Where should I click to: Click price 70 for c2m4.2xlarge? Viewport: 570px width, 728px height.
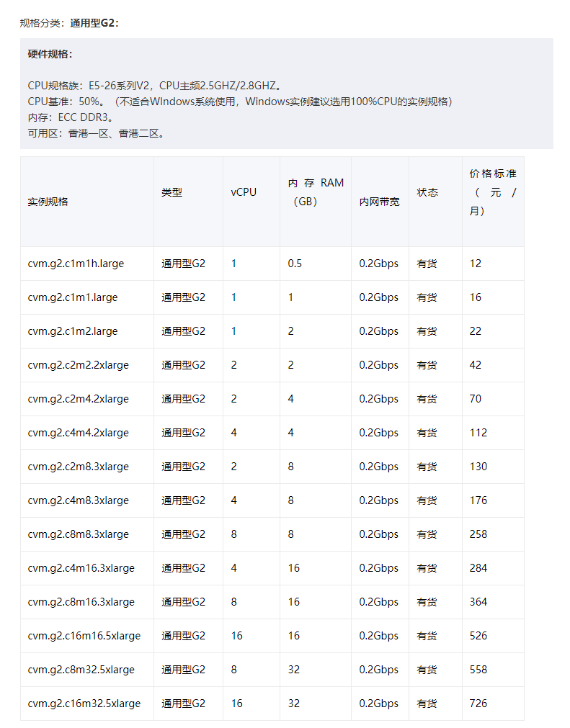pos(475,400)
